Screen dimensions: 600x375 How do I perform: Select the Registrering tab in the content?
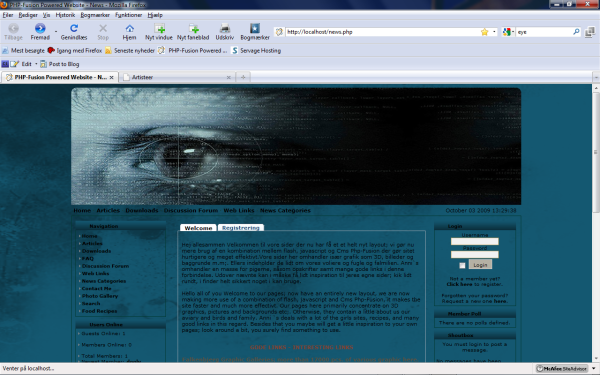[x=241, y=228]
